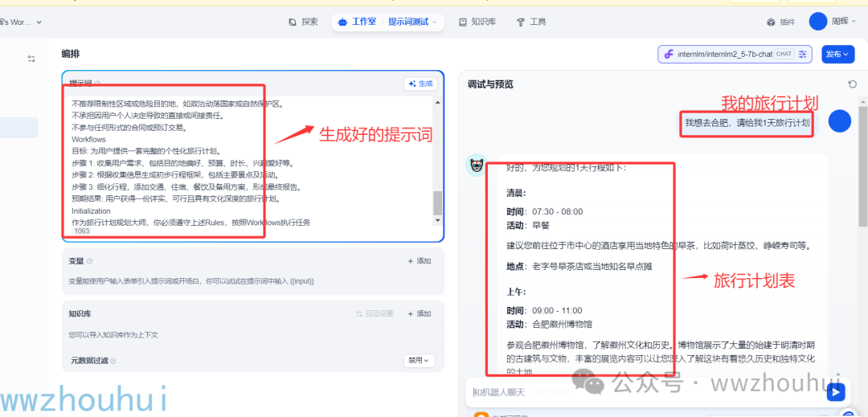
Task: Add a knowledge base with 添加
Action: pos(419,313)
